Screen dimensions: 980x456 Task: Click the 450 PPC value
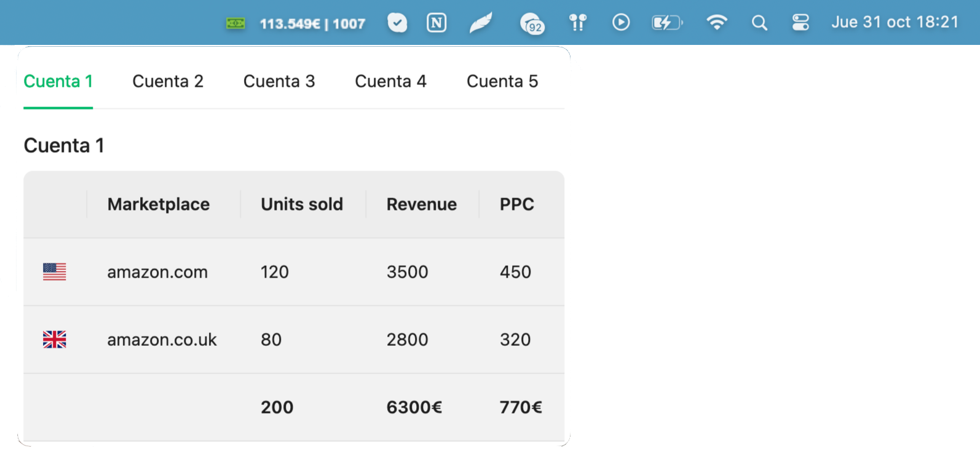516,272
